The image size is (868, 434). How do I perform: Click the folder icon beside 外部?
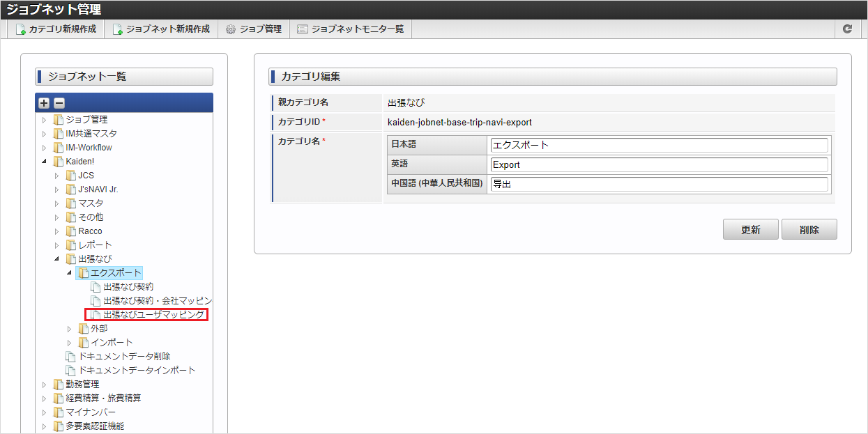click(83, 329)
